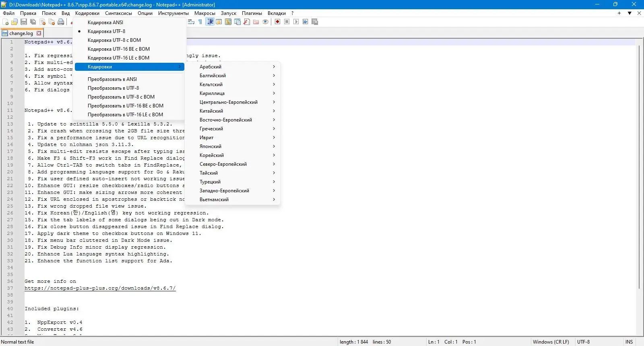Start macro recording with red dot icon
Screen dimensions: 644x346
(277, 22)
